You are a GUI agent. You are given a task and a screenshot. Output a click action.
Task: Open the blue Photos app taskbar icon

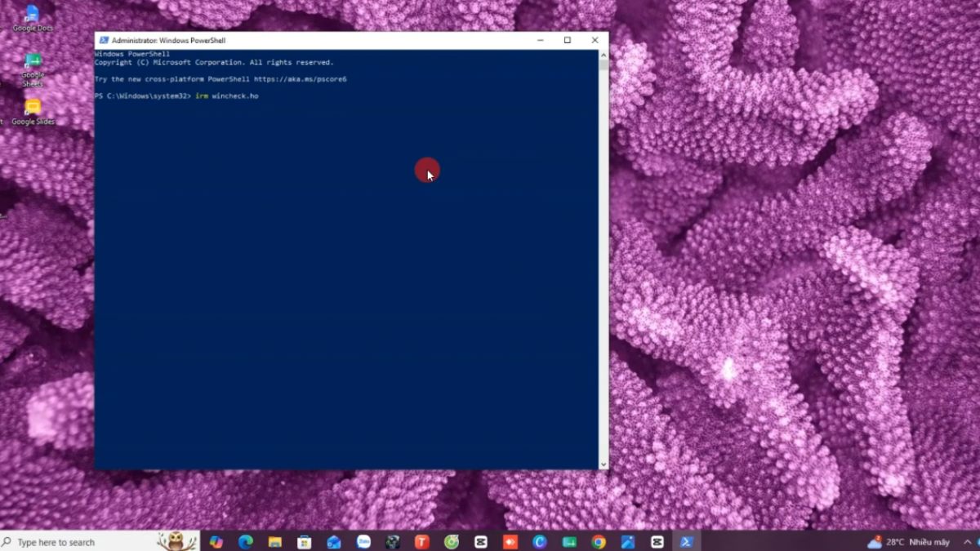pos(628,541)
